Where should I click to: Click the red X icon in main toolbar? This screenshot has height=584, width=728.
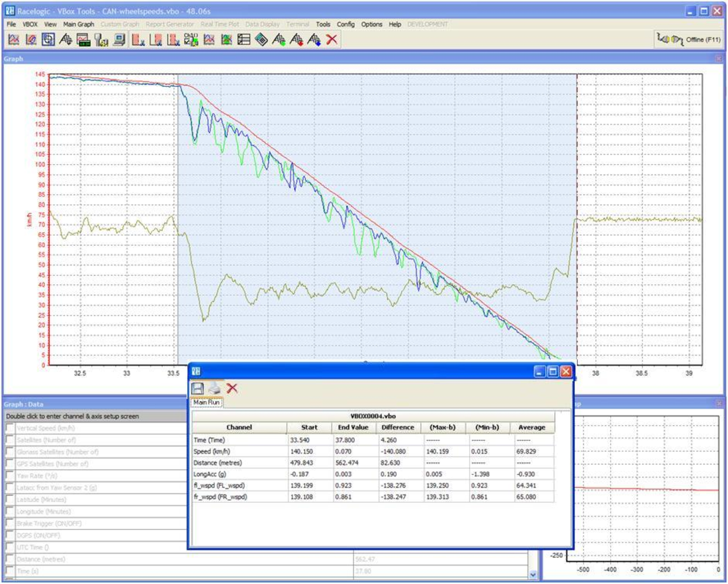click(x=332, y=40)
